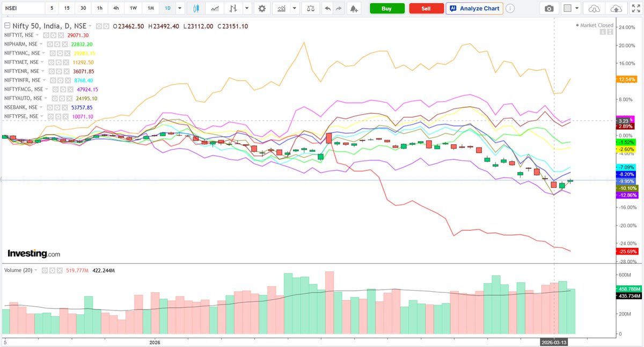The height and width of the screenshot is (347, 644).
Task: Open chart properties gear in toolbar
Action: pyautogui.click(x=261, y=9)
